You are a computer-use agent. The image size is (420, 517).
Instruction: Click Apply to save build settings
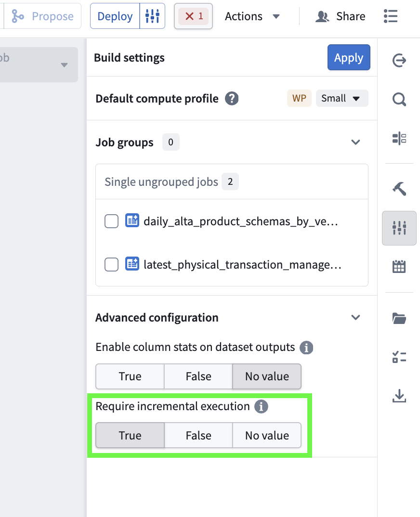pos(349,57)
